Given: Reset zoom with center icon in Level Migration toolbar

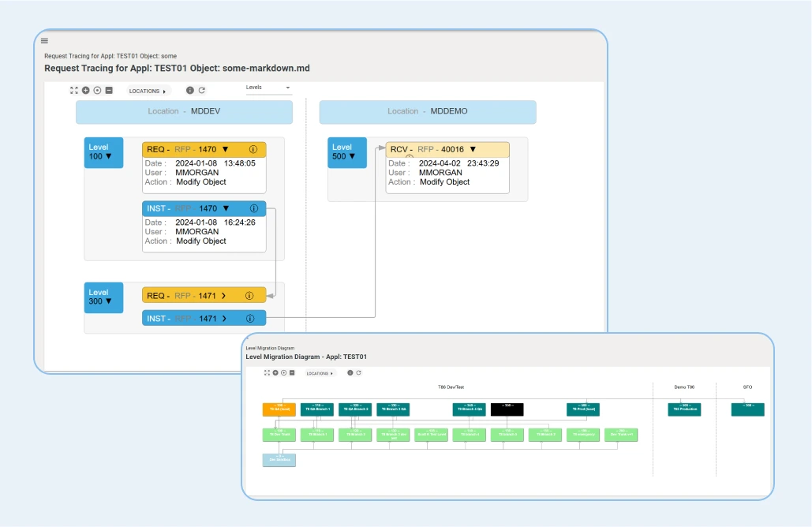Looking at the screenshot, I should tap(283, 372).
